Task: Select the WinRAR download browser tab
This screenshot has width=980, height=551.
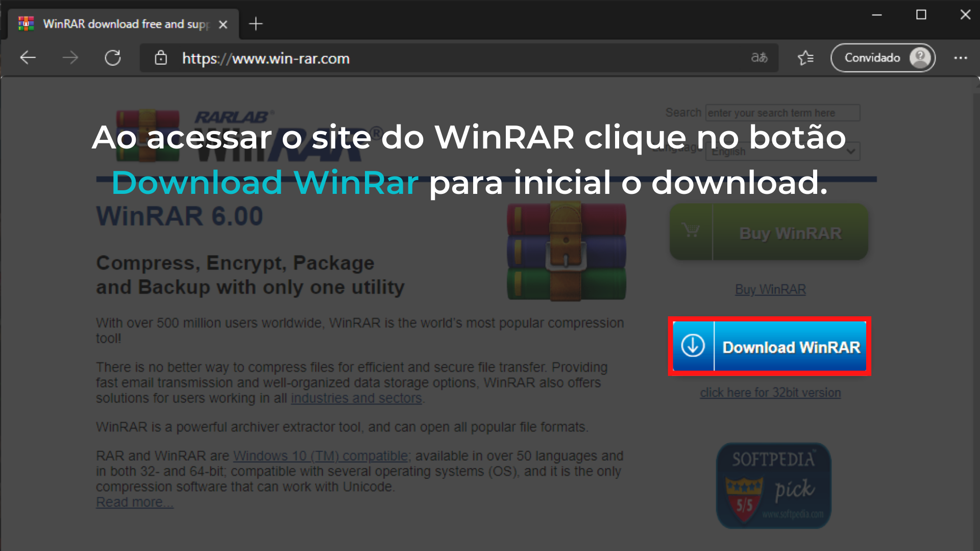Action: tap(122, 24)
